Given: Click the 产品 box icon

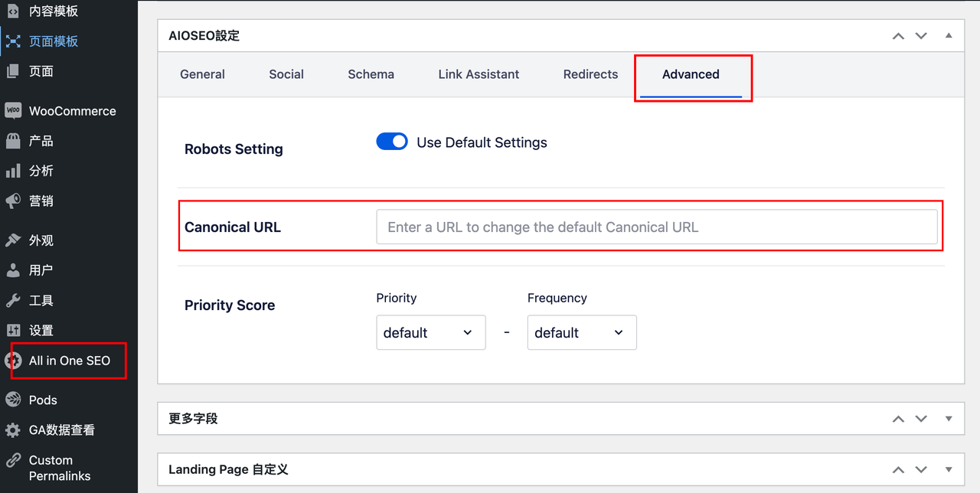Looking at the screenshot, I should 13,141.
